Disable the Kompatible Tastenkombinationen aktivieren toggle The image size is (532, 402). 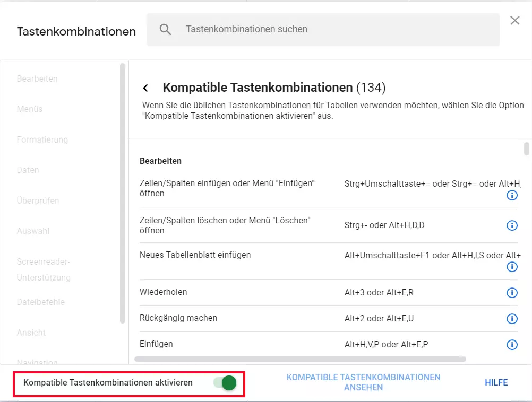(225, 383)
